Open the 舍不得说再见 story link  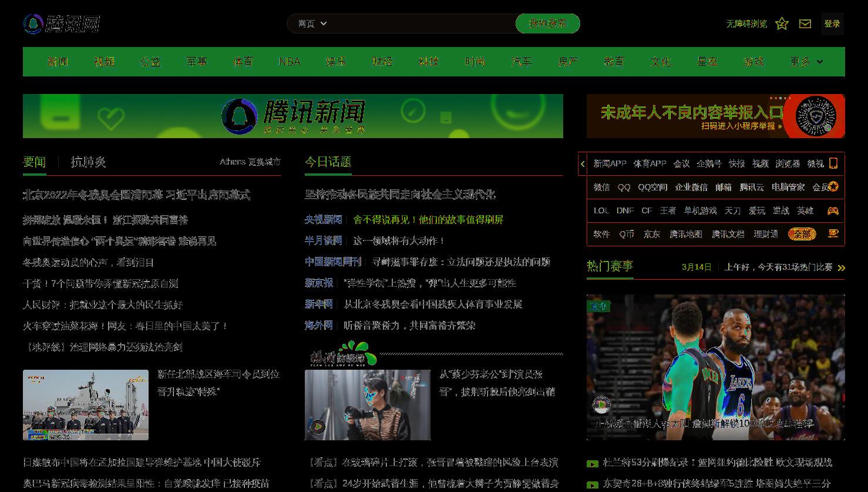428,220
